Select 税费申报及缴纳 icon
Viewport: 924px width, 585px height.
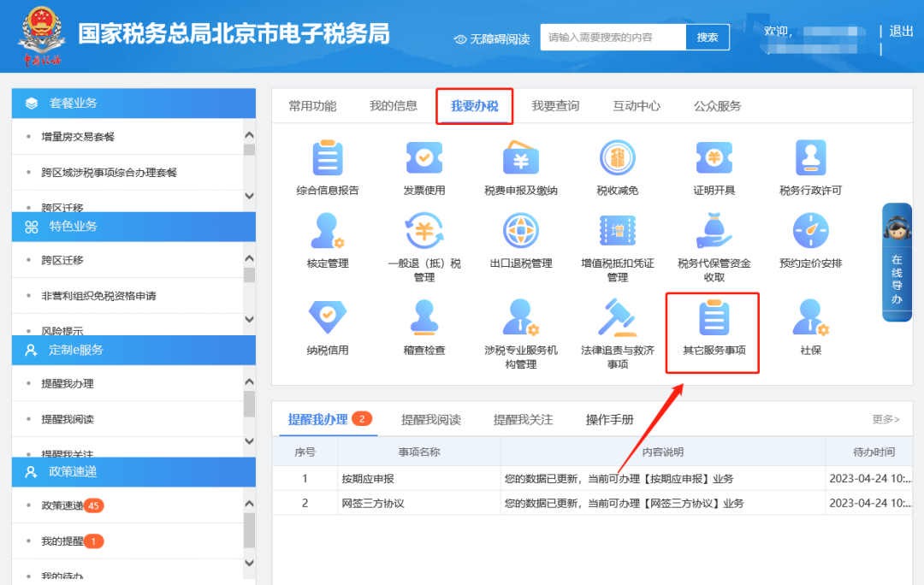(520, 159)
